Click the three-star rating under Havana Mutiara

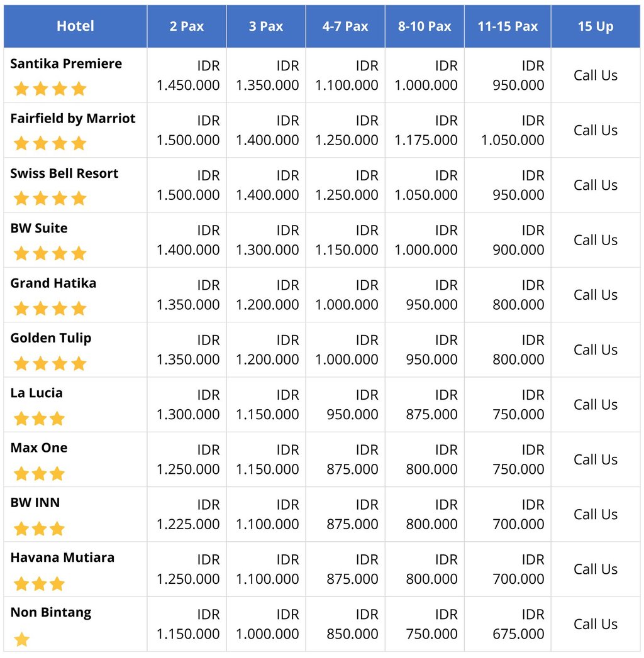click(39, 583)
